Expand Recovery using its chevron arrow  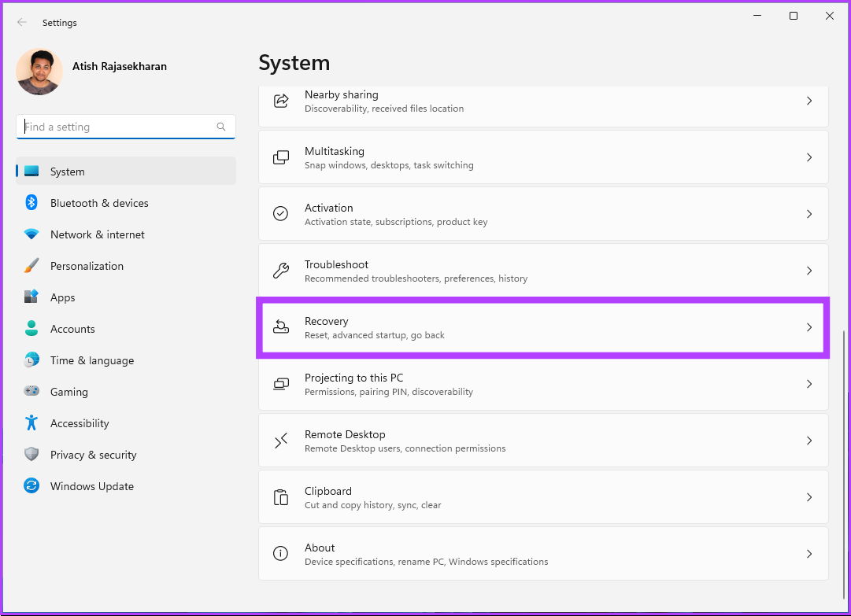808,327
